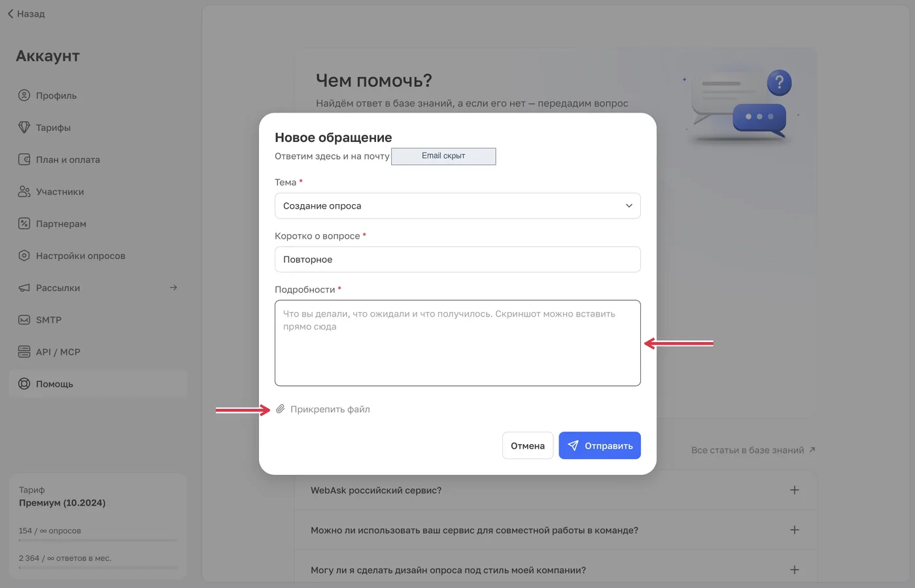This screenshot has width=915, height=588.
Task: Click the Профиль user icon in sidebar
Action: click(x=24, y=95)
